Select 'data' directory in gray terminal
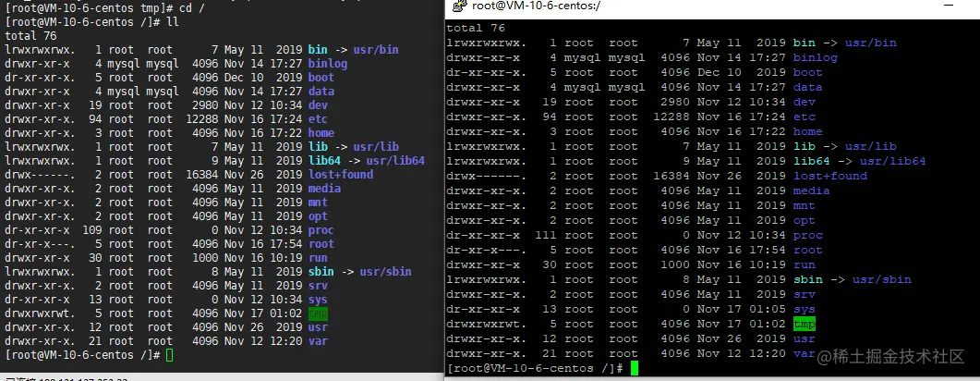Image resolution: width=980 pixels, height=381 pixels. [321, 92]
